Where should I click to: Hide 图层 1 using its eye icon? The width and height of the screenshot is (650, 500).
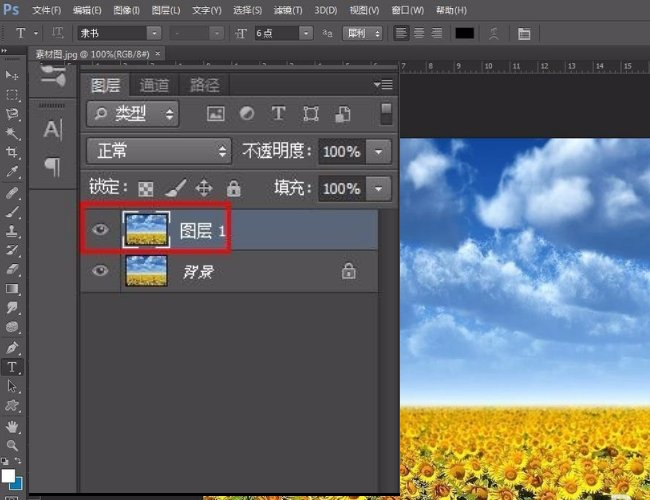[100, 231]
